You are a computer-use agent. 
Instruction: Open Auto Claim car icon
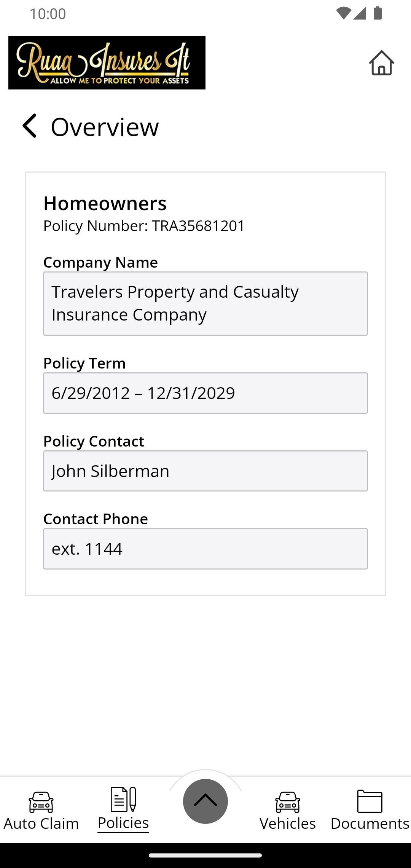(41, 801)
